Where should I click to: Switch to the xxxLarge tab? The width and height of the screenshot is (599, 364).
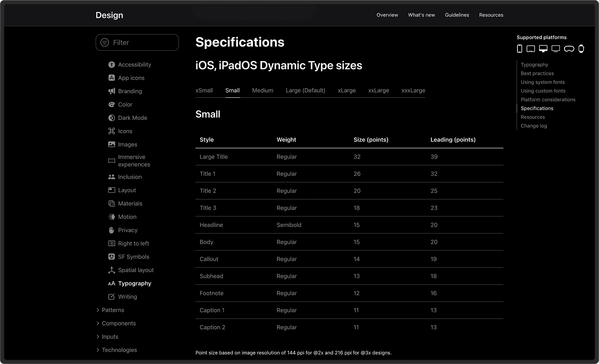413,90
